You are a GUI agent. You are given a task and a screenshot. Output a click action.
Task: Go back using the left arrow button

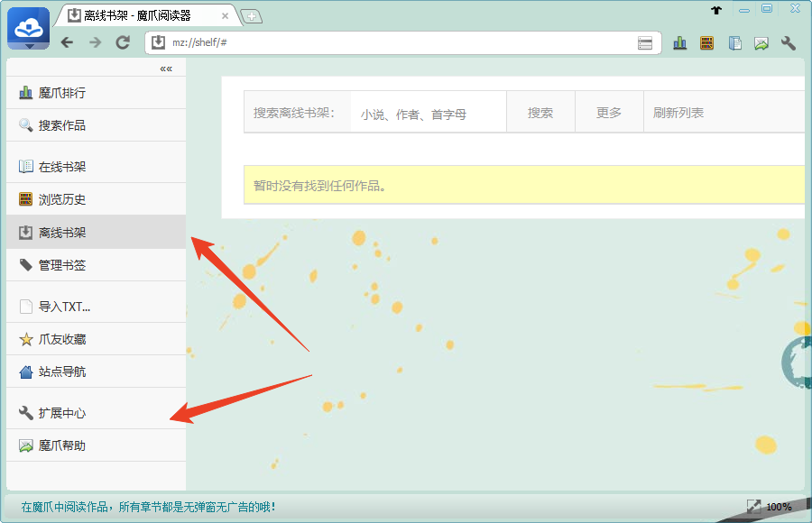67,42
